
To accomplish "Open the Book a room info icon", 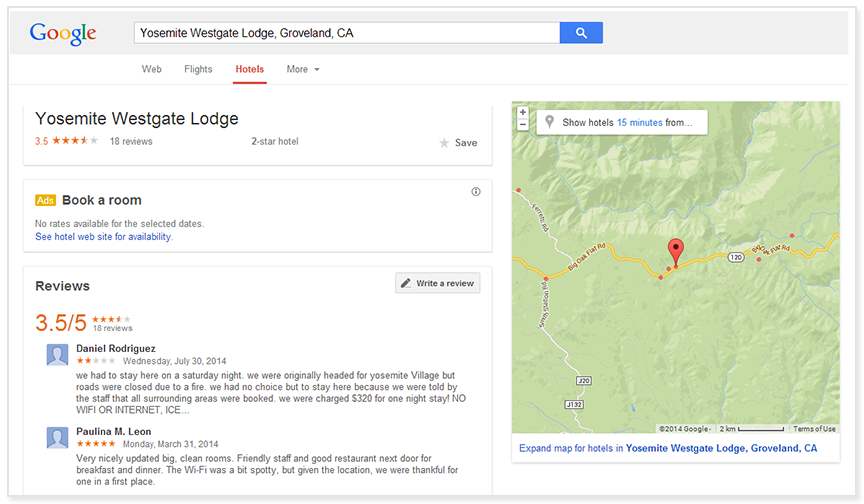I will pos(476,192).
